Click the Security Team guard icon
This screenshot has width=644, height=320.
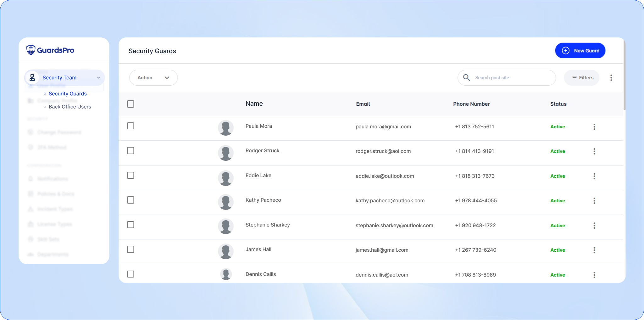point(32,78)
